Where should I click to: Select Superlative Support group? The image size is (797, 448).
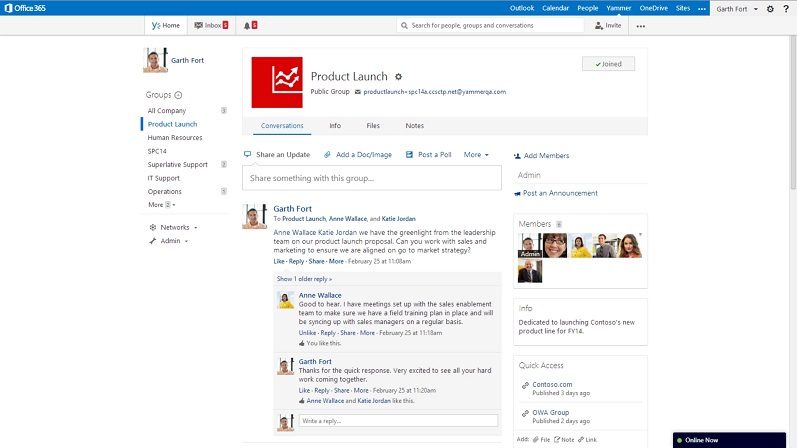pyautogui.click(x=177, y=165)
